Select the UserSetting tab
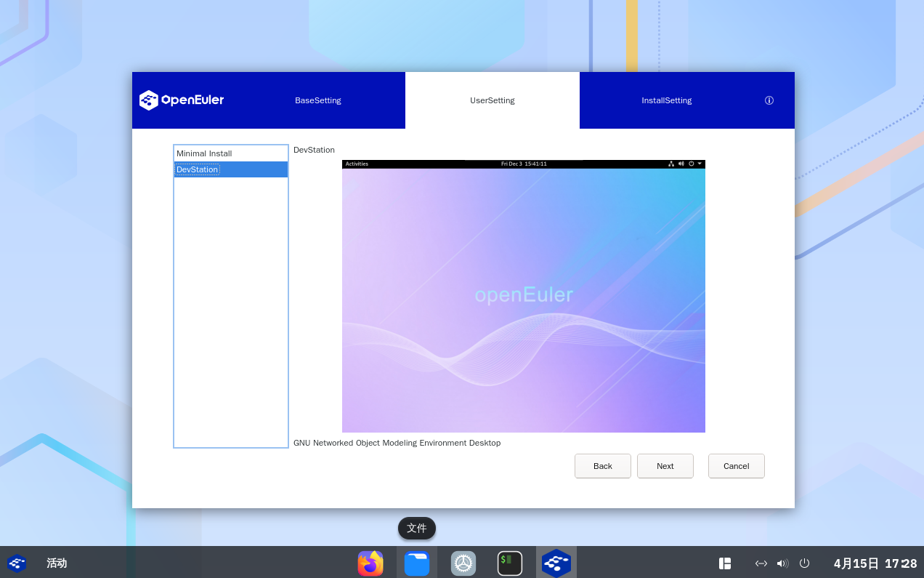924x578 pixels. 493,100
